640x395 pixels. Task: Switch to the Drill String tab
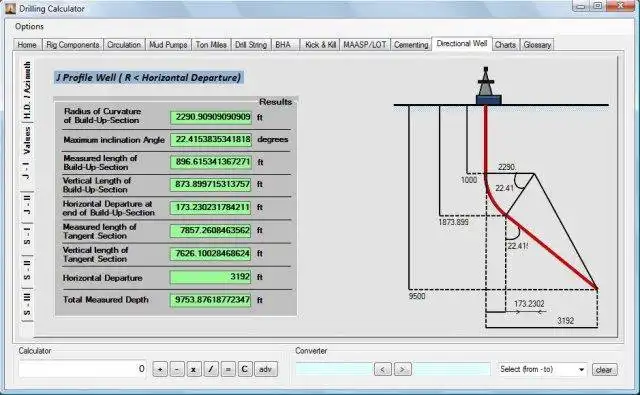pyautogui.click(x=251, y=45)
